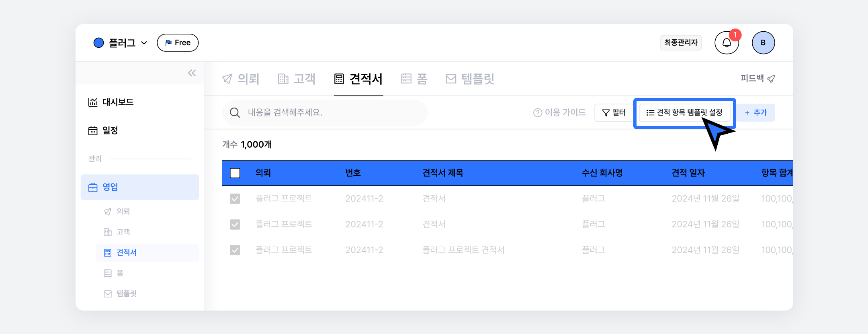Image resolution: width=868 pixels, height=334 pixels.
Task: Collapse the 영업 sidebar section
Action: tap(139, 187)
